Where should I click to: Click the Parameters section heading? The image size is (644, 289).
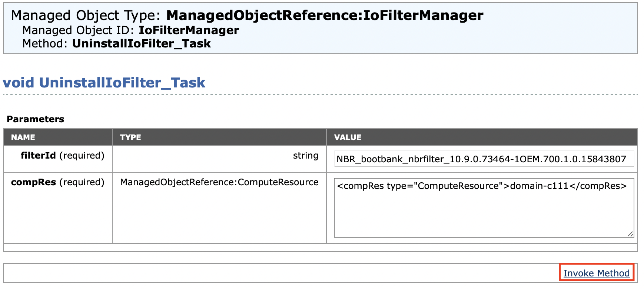[x=35, y=119]
